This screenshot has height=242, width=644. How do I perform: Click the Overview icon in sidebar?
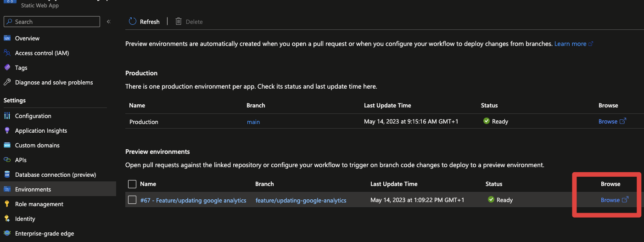click(7, 38)
